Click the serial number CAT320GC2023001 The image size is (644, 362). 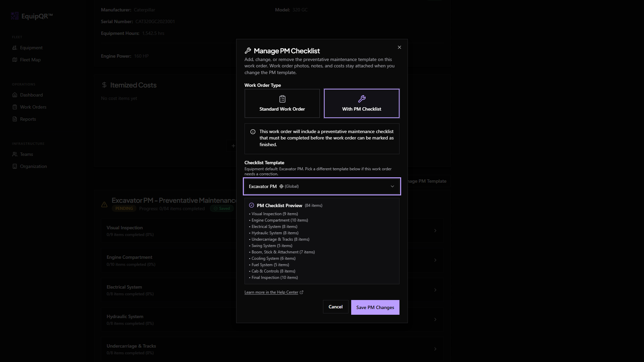click(155, 21)
